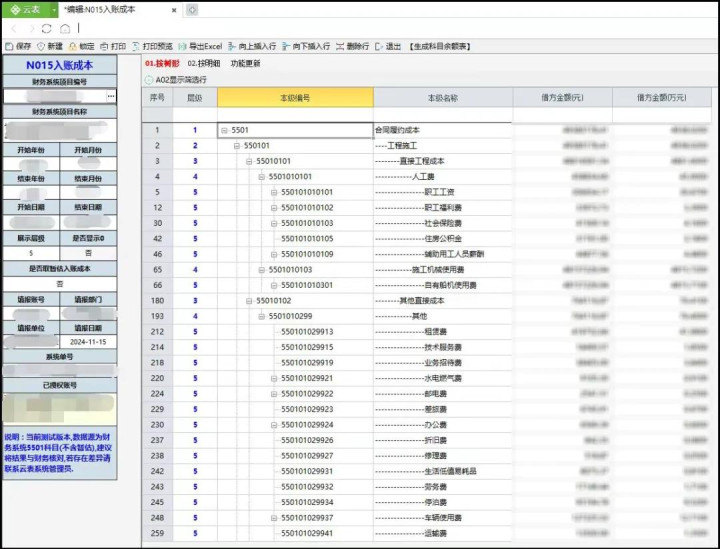Open the 功能更新 menu item
This screenshot has width=720, height=549.
tap(245, 63)
